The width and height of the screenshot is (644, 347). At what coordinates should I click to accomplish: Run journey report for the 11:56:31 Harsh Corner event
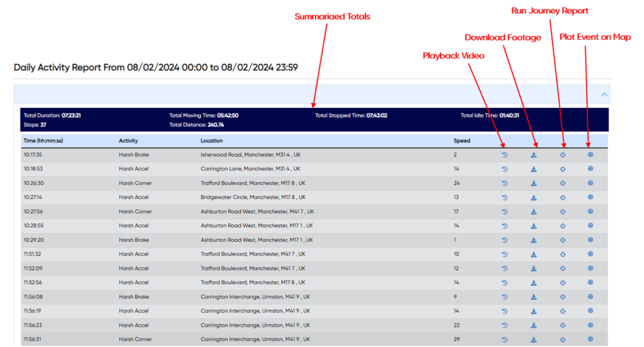point(562,339)
